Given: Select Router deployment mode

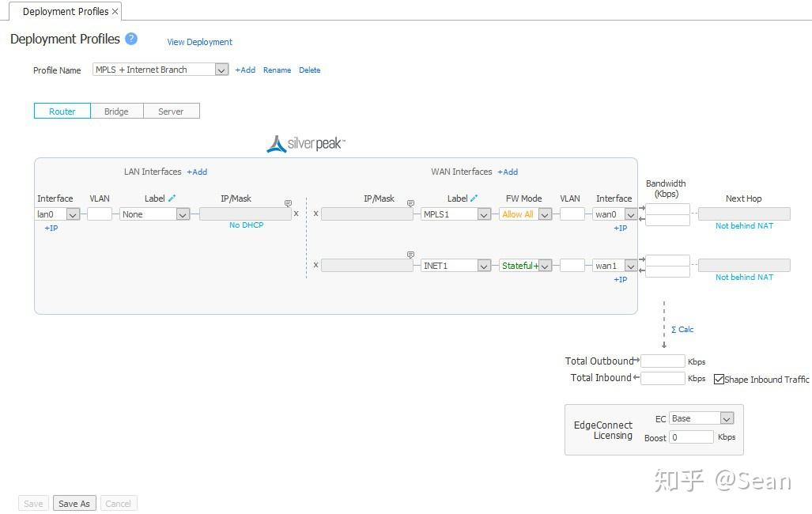Looking at the screenshot, I should click(x=62, y=111).
